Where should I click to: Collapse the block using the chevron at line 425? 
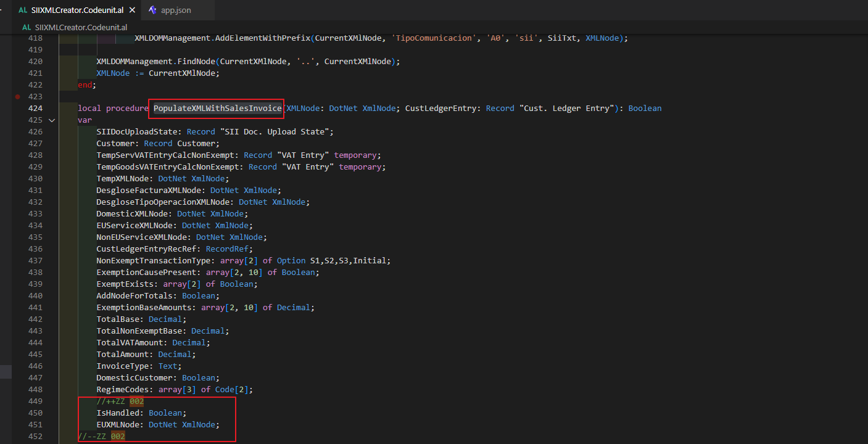(x=52, y=120)
